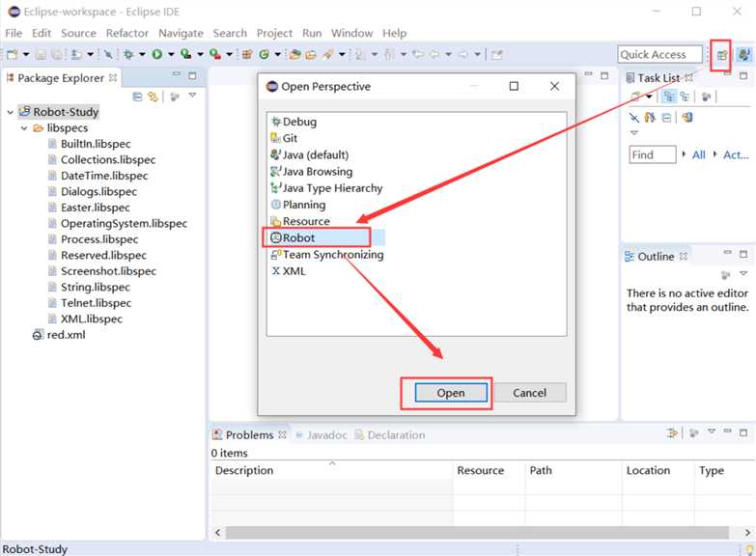Image resolution: width=756 pixels, height=556 pixels.
Task: Maximize the Package Explorer view
Action: tap(192, 75)
